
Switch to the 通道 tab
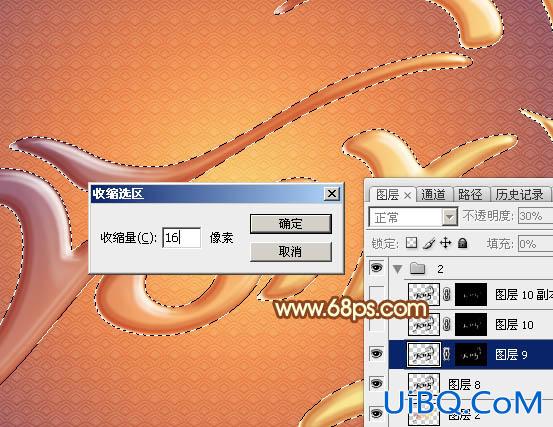click(433, 195)
